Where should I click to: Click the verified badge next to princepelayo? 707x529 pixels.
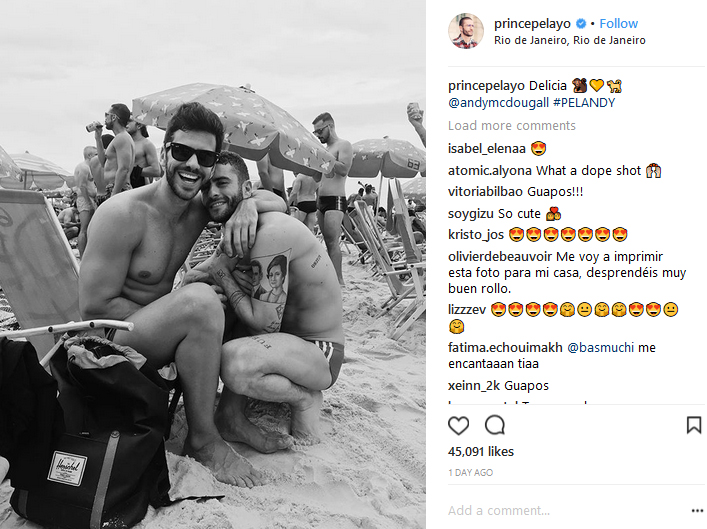(581, 23)
